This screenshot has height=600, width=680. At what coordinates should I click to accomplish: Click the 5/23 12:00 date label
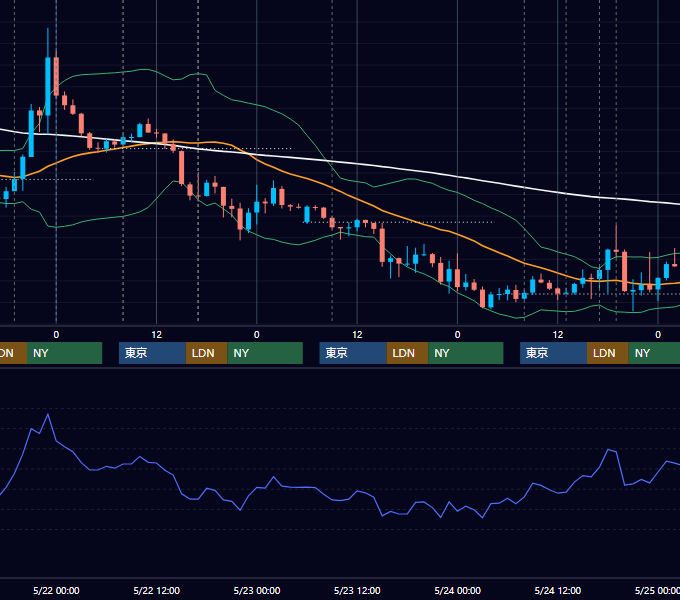[x=357, y=590]
